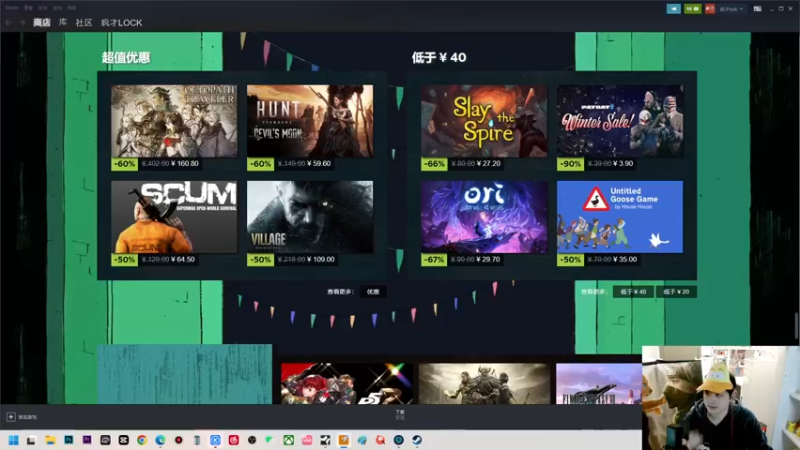The height and width of the screenshot is (450, 800).
Task: Click the -66% ¥27.20 price tag
Action: 462,164
